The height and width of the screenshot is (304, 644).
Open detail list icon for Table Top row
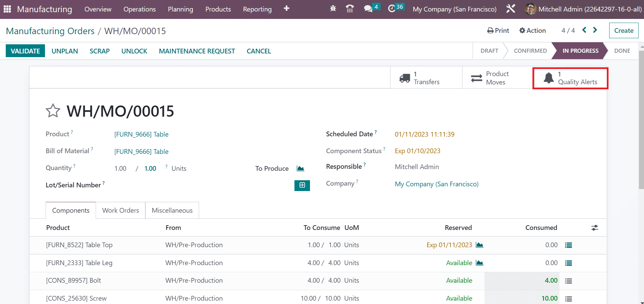tap(568, 245)
